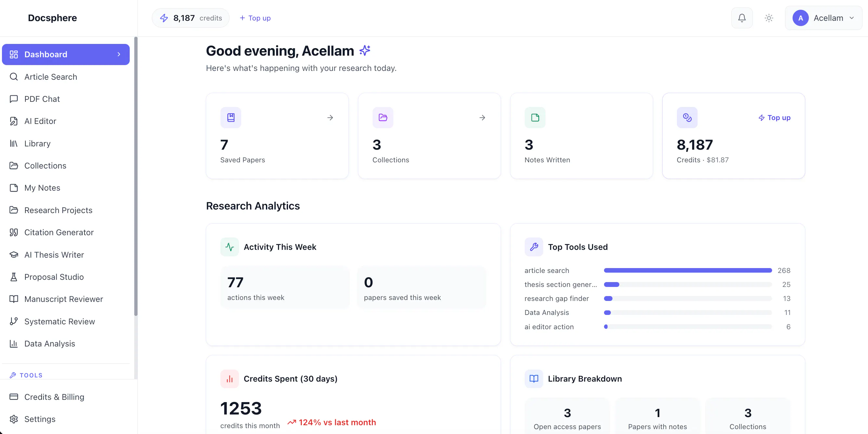868x434 pixels.
Task: Open the Saved Papers card arrow
Action: coord(330,118)
